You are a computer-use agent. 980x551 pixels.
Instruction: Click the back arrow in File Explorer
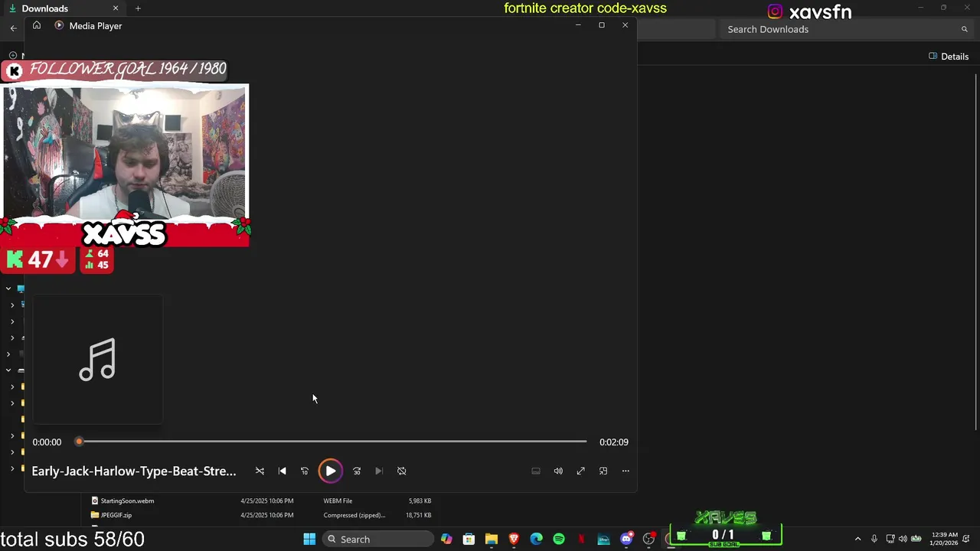[13, 28]
